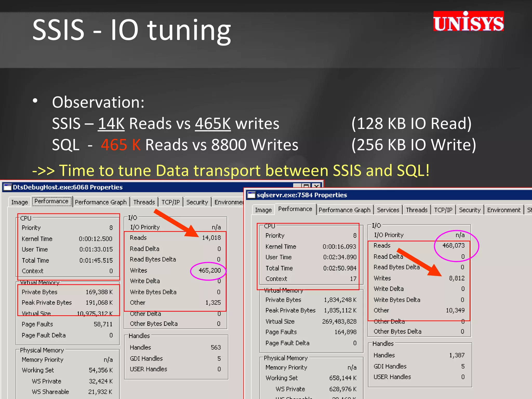Close the DtsDebugHost properties window

point(316,186)
